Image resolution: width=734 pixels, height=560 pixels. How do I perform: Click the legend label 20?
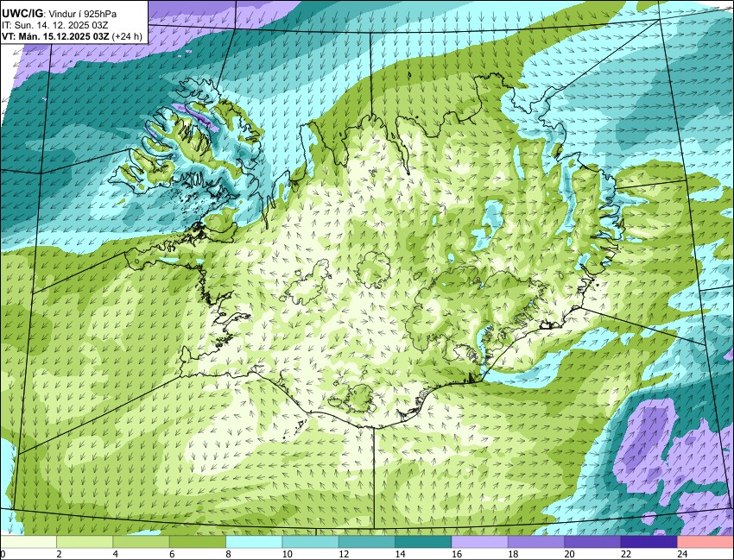coord(570,554)
